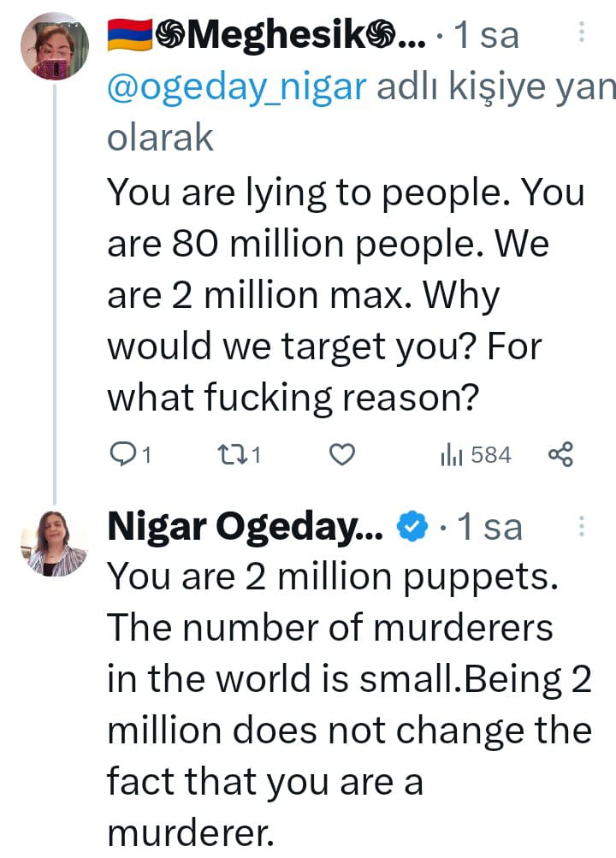616x858 pixels.
Task: Click Nigar Ogeday's blue verified badge
Action: click(x=414, y=528)
